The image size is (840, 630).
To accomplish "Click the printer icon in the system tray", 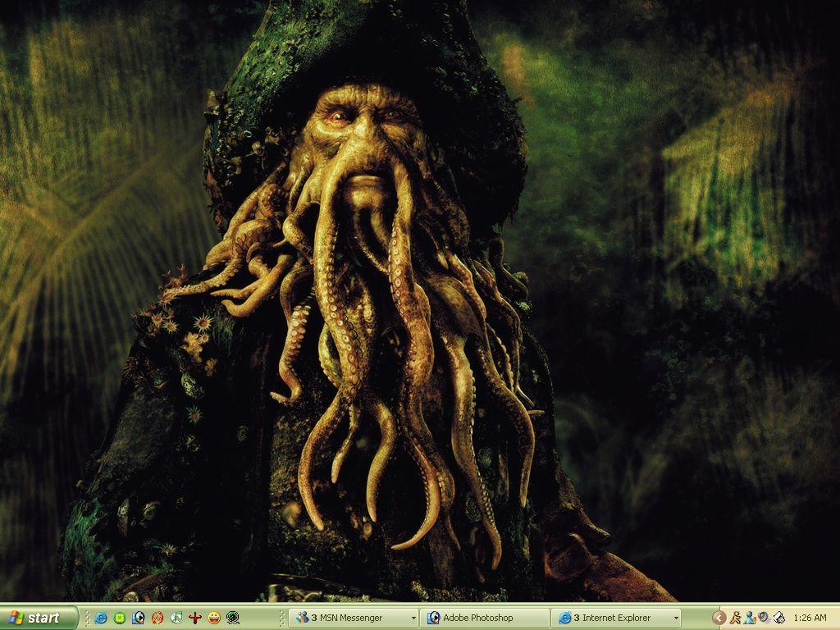I will (778, 618).
